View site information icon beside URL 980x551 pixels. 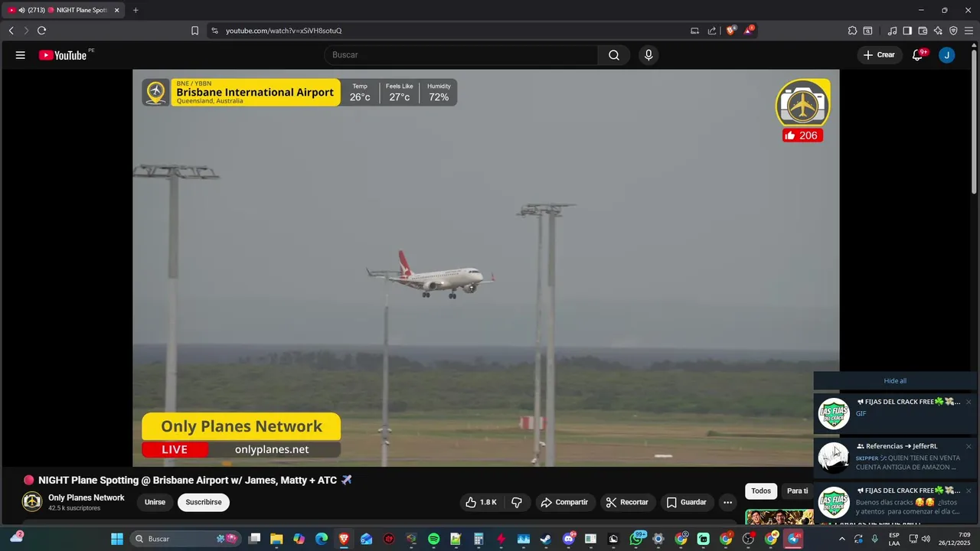(214, 31)
